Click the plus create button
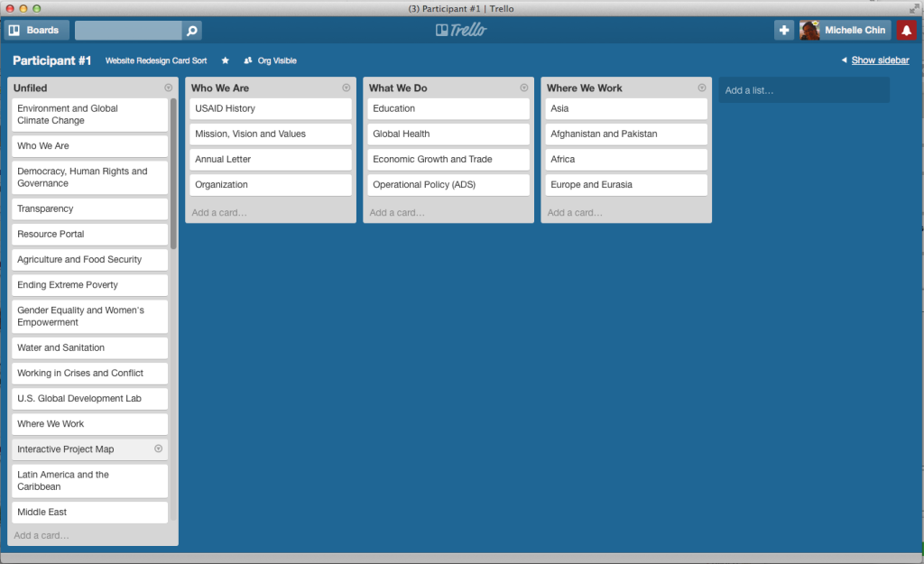 (x=784, y=30)
